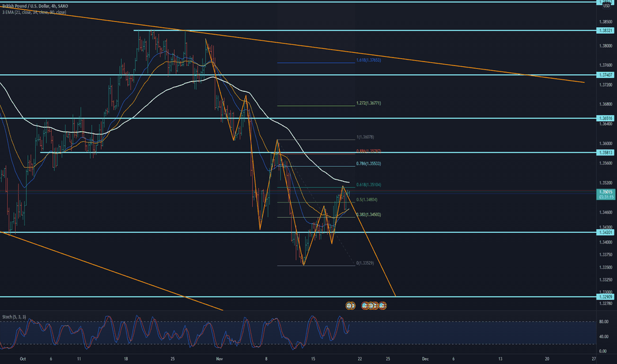The width and height of the screenshot is (617, 364).
Task: Click the 0.382(1.34503) Fibonacci level label
Action: tap(368, 214)
